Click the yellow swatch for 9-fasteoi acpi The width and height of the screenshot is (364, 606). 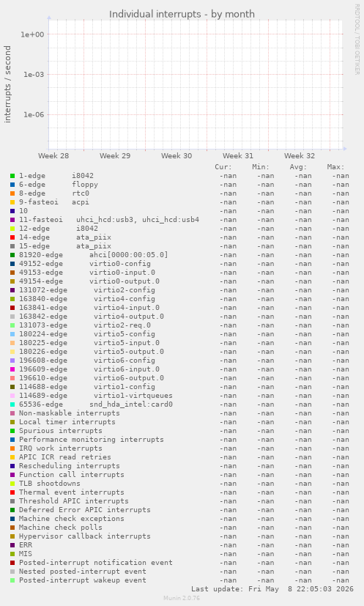[12, 202]
